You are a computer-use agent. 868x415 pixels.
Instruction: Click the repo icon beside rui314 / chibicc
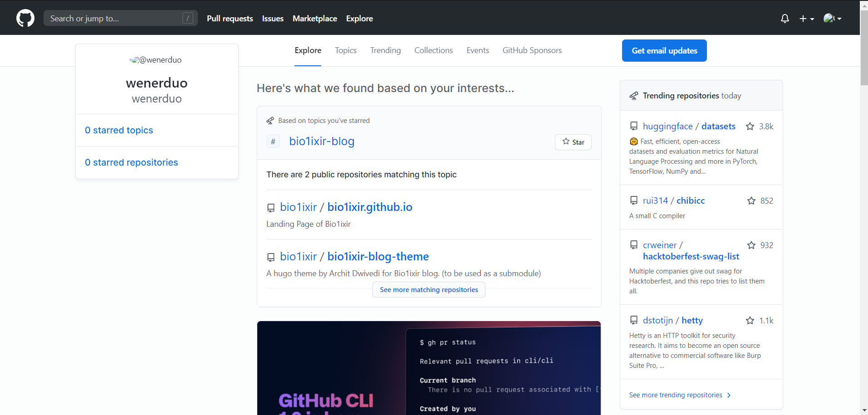pos(634,200)
